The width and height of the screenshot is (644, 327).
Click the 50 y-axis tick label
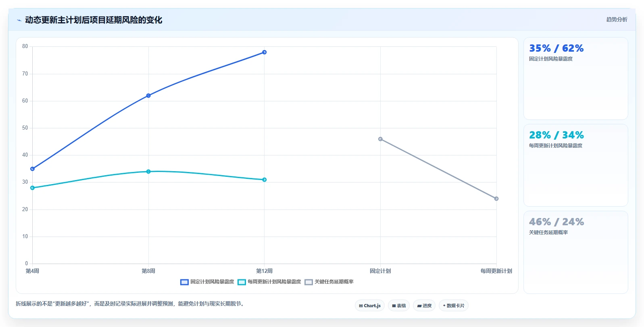(25, 128)
